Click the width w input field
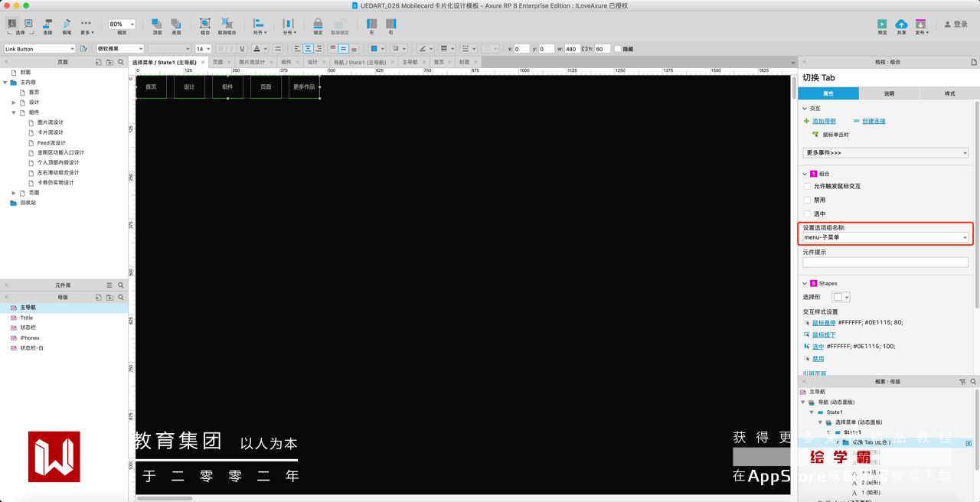This screenshot has height=502, width=980. [571, 49]
